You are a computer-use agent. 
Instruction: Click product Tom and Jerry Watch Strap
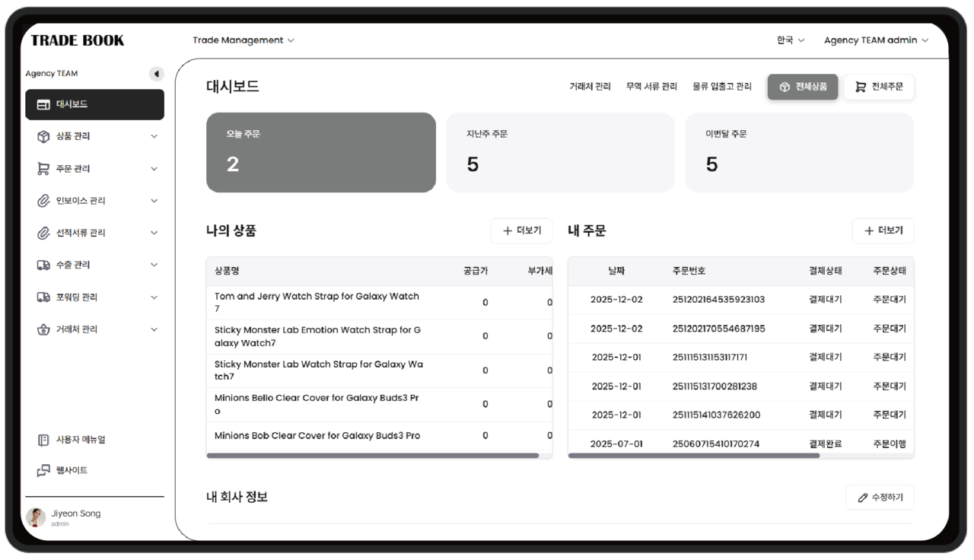[x=317, y=303]
